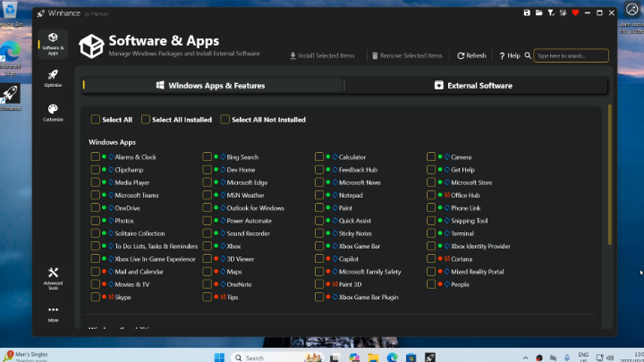Click the save configuration floppy disk icon

527,13
